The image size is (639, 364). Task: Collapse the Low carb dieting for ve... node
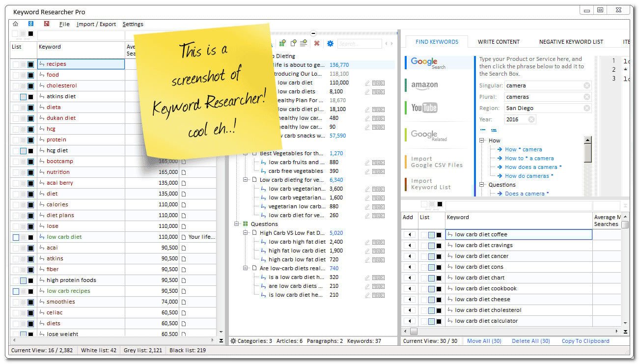[x=245, y=180]
